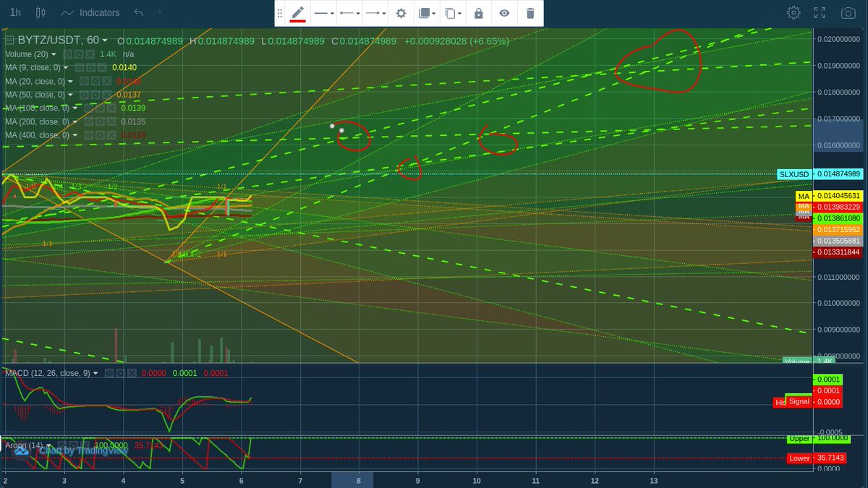The width and height of the screenshot is (868, 488).
Task: Open chart properties gear at top right
Action: click(x=793, y=13)
